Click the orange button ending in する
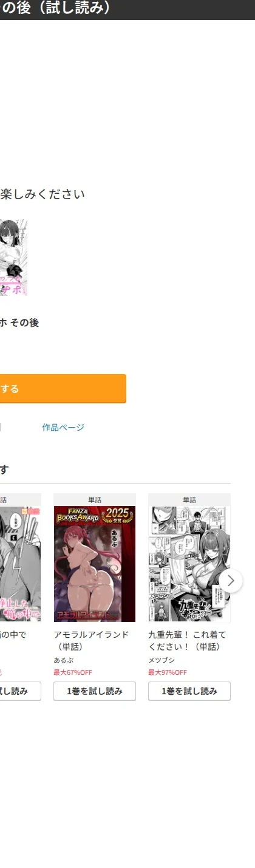 click(x=63, y=389)
